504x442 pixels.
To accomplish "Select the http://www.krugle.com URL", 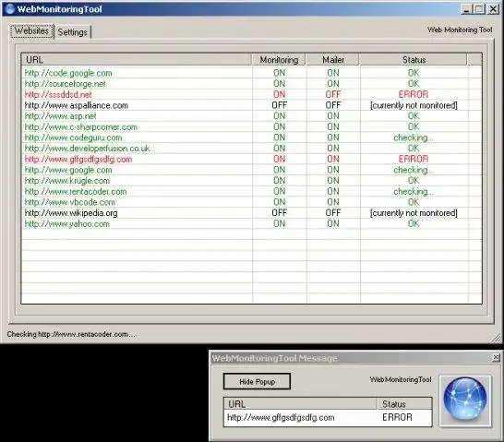I will pyautogui.click(x=67, y=181).
